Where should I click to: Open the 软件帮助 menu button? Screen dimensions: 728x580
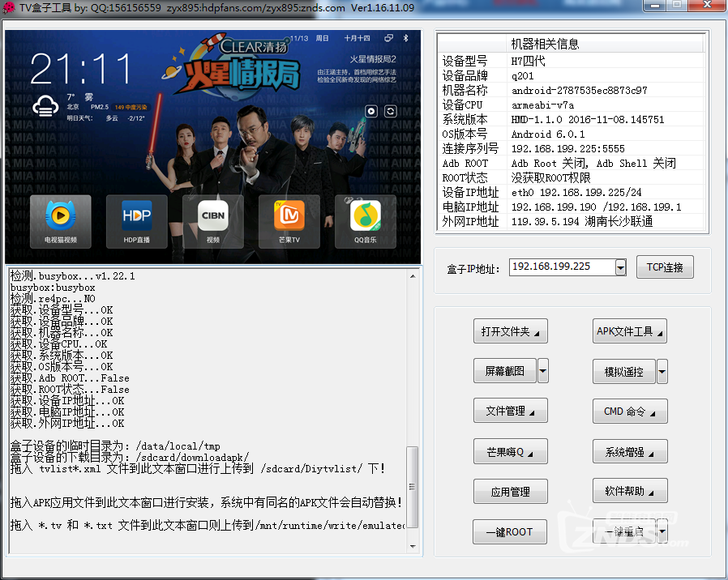[630, 491]
